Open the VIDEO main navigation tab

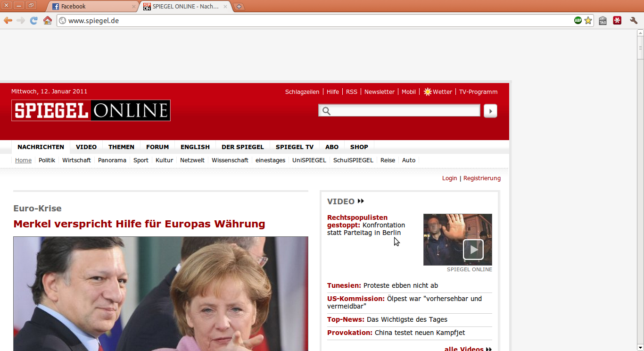point(86,147)
